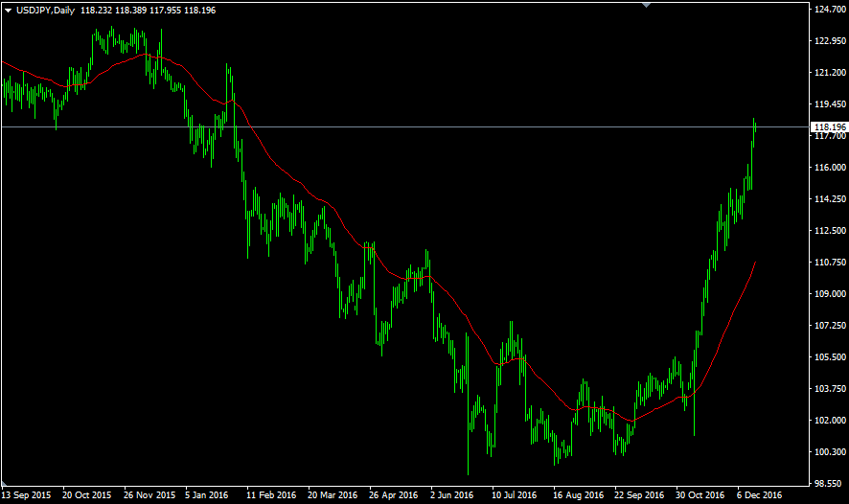
Task: Click the 20 Oct 2015 date label
Action: point(86,494)
